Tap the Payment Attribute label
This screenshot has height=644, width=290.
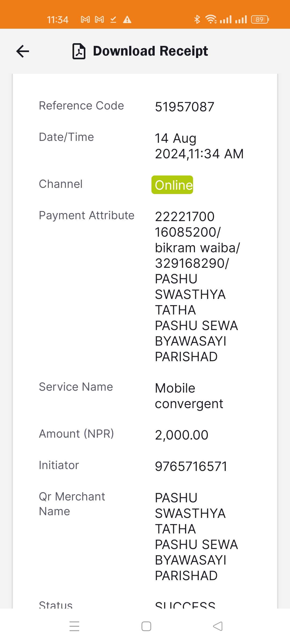87,215
